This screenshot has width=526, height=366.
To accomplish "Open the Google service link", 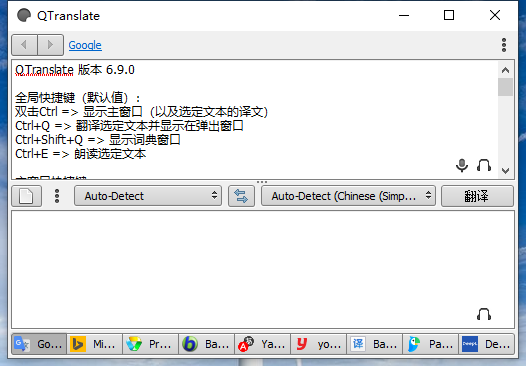I will tap(85, 45).
